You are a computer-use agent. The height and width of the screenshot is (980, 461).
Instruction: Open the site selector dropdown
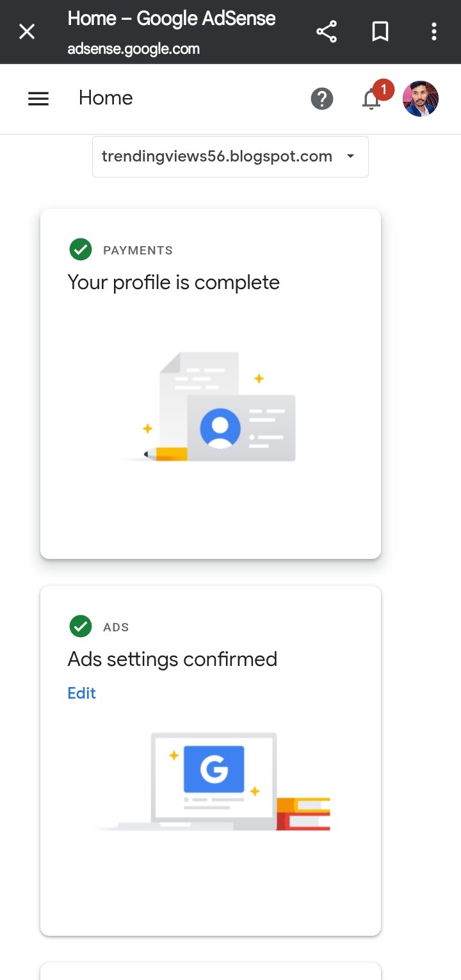click(230, 156)
